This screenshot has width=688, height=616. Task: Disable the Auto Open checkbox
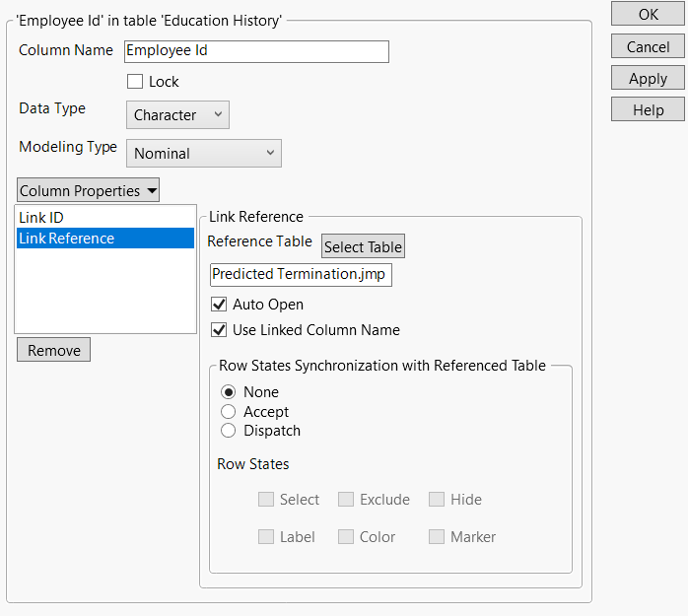point(219,305)
